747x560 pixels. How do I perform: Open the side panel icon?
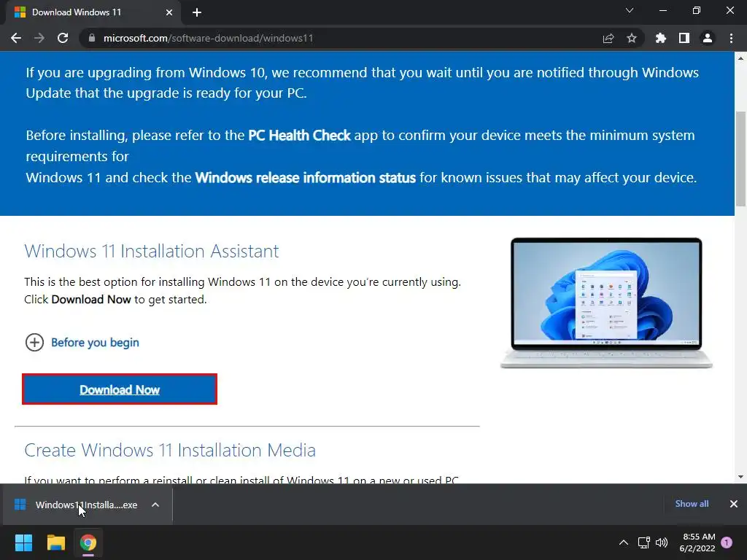(x=684, y=38)
